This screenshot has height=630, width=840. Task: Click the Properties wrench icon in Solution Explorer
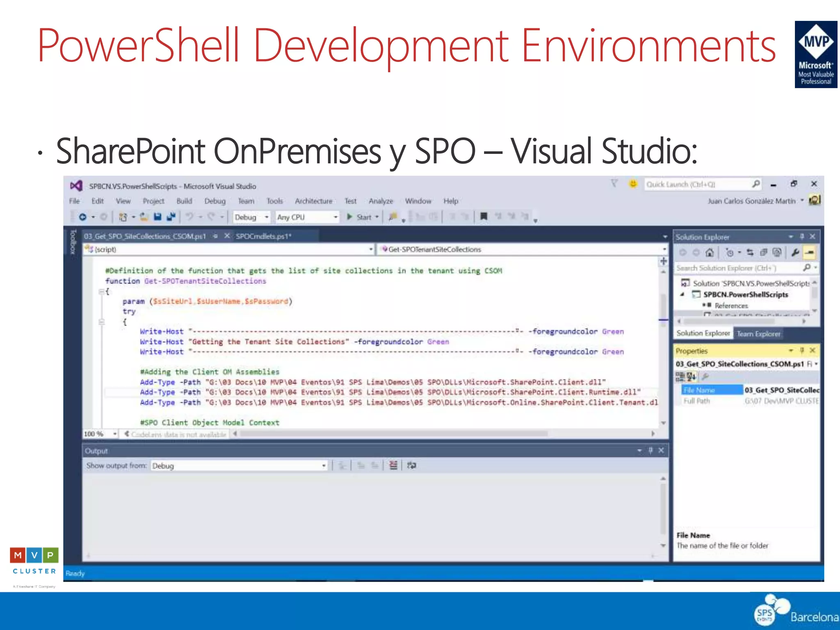795,253
